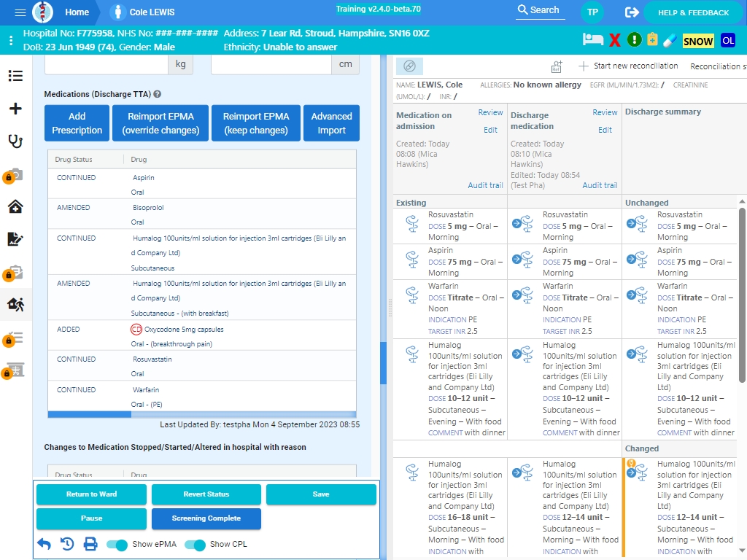Viewport: 747px width, 560px height.
Task: Click the Save button
Action: pyautogui.click(x=321, y=494)
